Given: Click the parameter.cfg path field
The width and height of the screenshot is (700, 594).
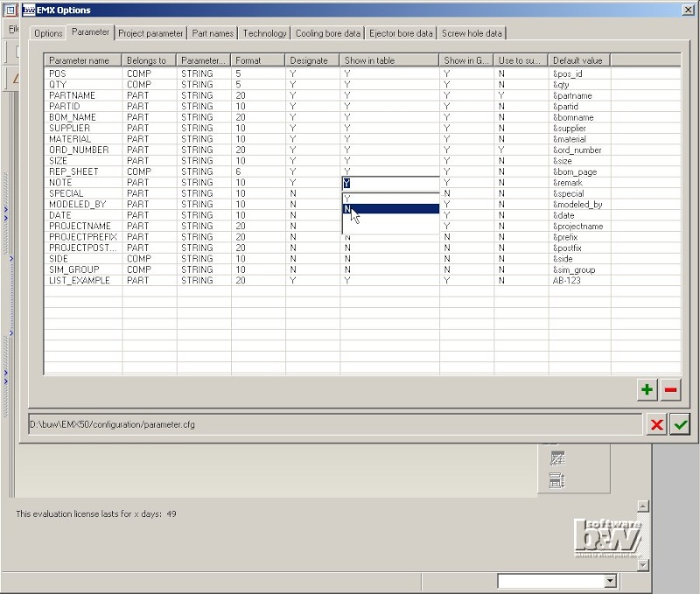Looking at the screenshot, I should click(335, 424).
